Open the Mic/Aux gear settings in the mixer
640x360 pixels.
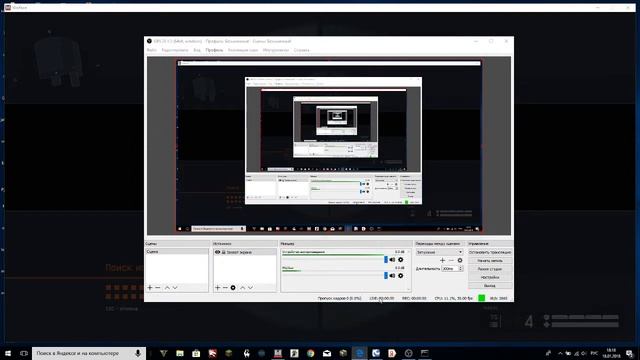400,276
